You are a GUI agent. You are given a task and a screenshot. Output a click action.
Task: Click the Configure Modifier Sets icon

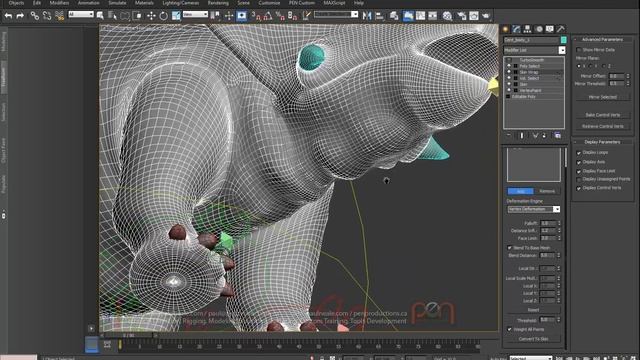point(558,136)
